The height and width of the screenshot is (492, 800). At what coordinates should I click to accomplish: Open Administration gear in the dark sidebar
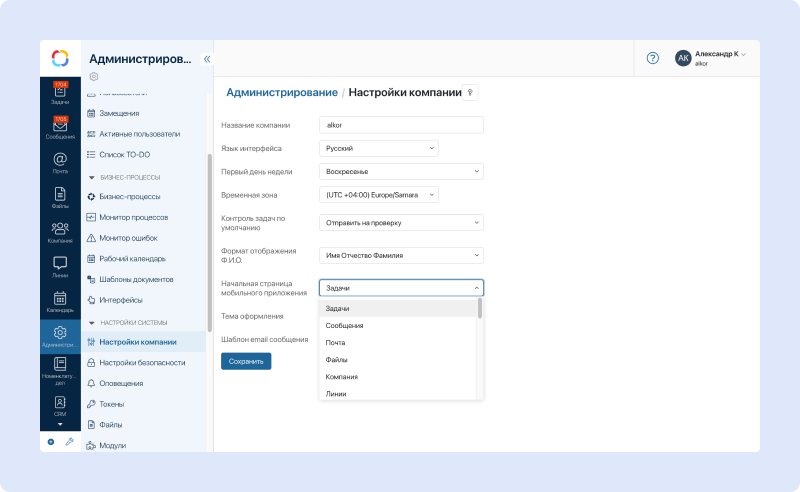pyautogui.click(x=60, y=336)
